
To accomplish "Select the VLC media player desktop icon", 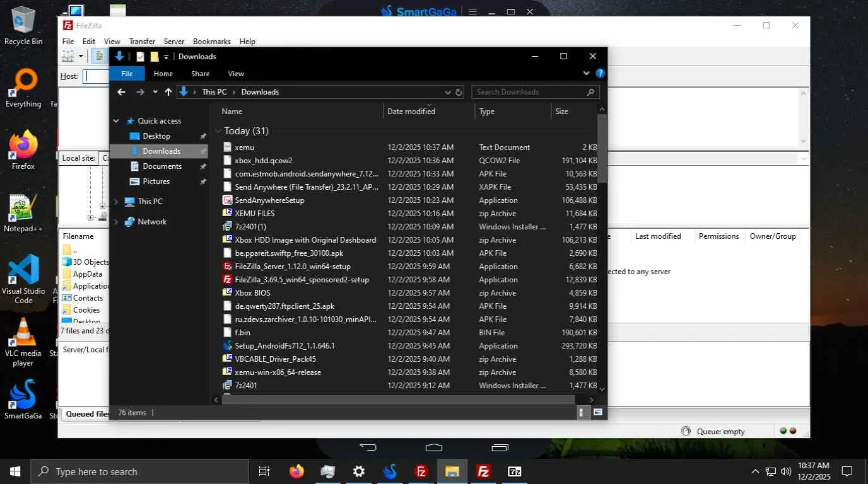I will click(23, 341).
